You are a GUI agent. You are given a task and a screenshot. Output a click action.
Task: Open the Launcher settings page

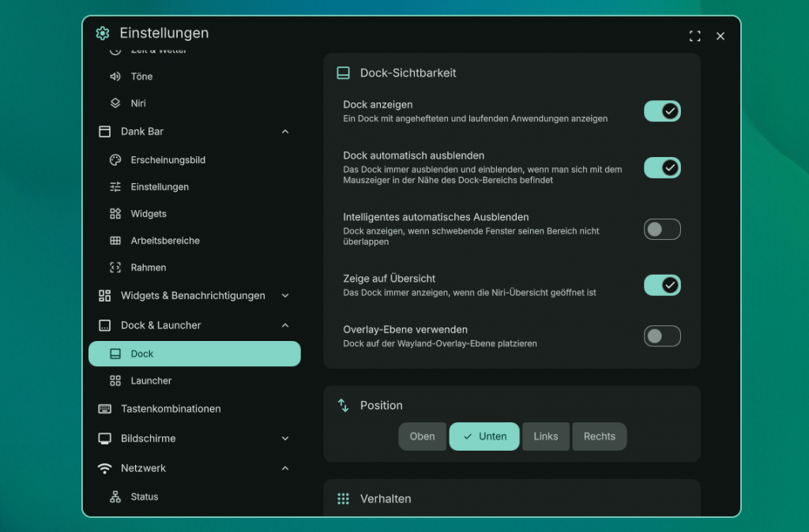[194, 380]
